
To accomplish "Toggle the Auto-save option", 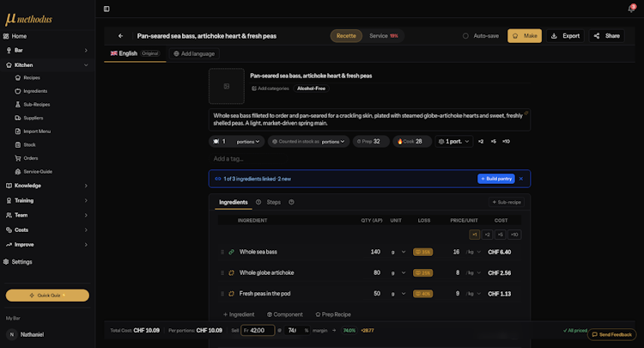I will tap(465, 36).
